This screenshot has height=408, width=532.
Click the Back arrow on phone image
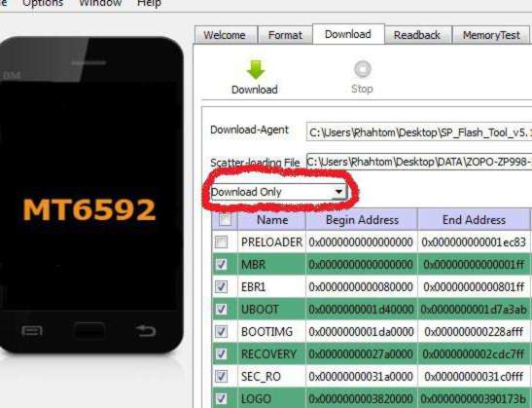[x=146, y=330]
